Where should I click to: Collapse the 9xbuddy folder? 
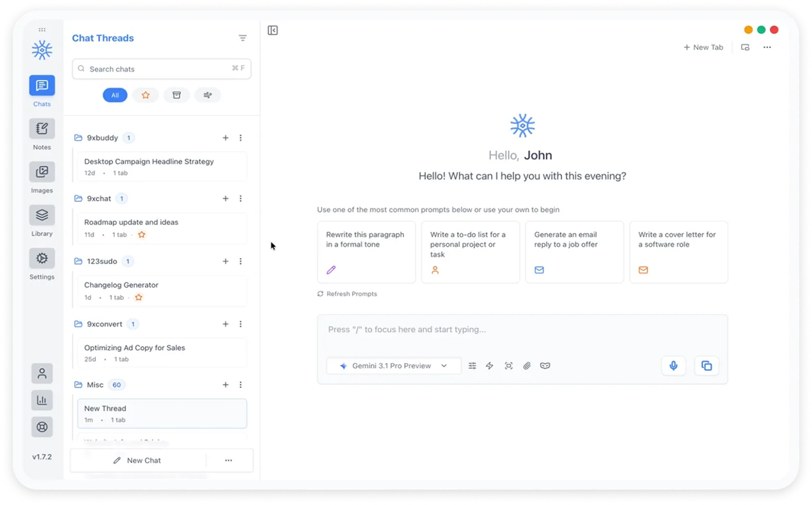point(78,138)
